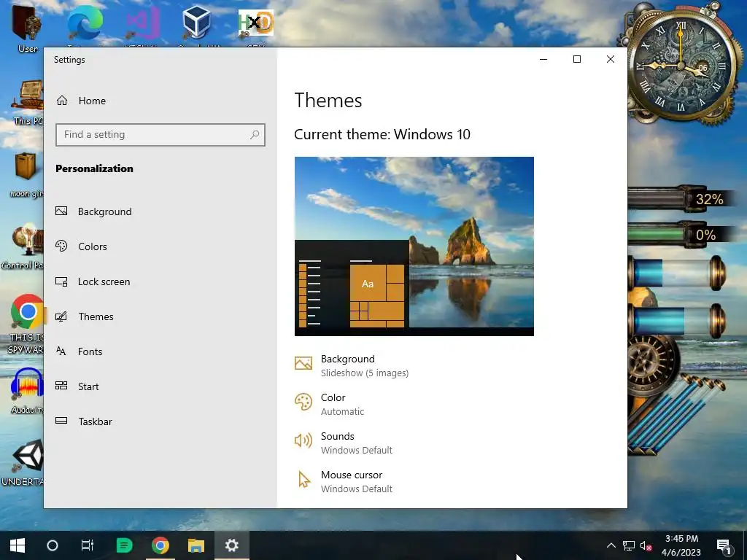This screenshot has height=560, width=747.
Task: Open the green chat app on taskbar
Action: [124, 545]
